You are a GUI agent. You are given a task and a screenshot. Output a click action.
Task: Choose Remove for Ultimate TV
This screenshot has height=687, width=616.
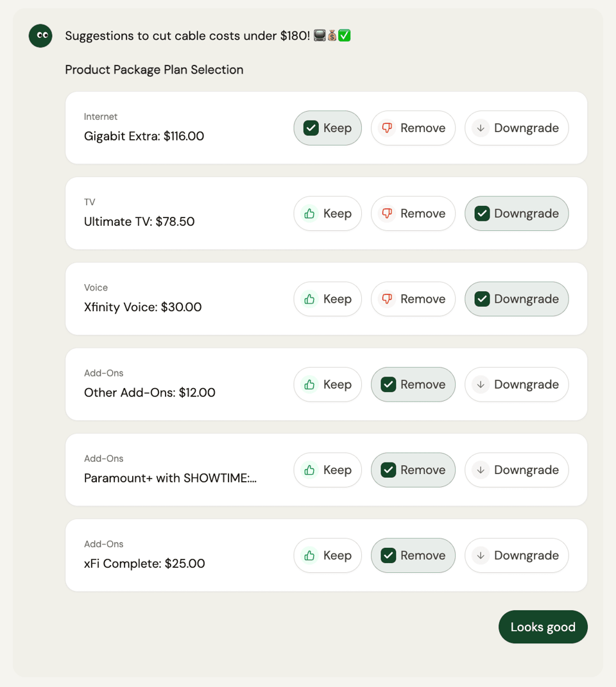pos(413,214)
